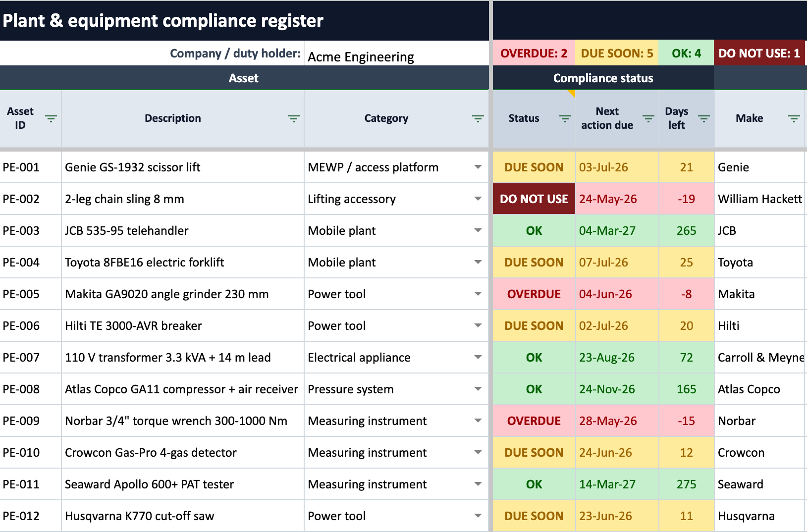Open the Days left column filter
Viewport: 807px width, 532px height.
point(704,119)
